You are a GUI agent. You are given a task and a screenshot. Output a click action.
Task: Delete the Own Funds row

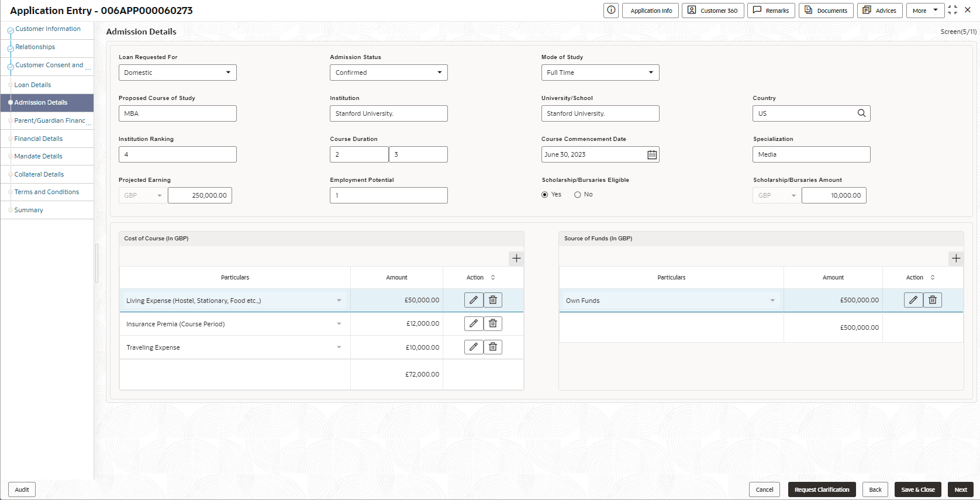(933, 300)
